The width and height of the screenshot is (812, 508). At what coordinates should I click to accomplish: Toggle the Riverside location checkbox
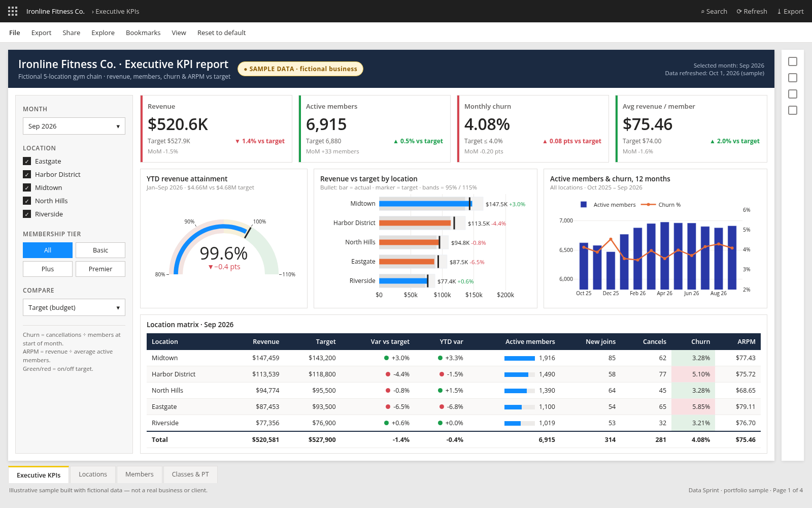coord(27,214)
